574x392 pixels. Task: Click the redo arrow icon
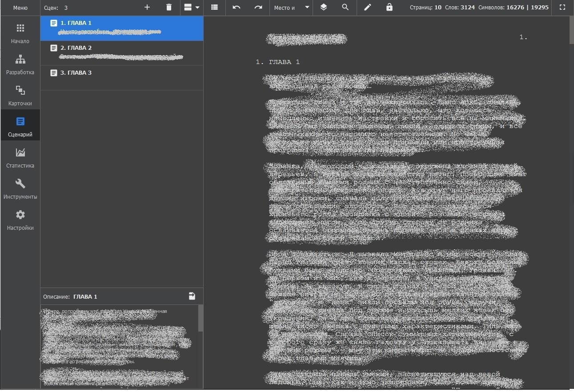click(258, 8)
